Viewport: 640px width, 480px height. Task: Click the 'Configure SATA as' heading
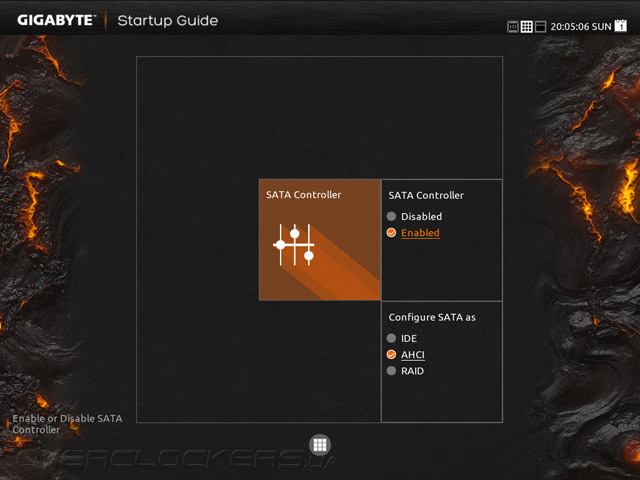point(432,317)
